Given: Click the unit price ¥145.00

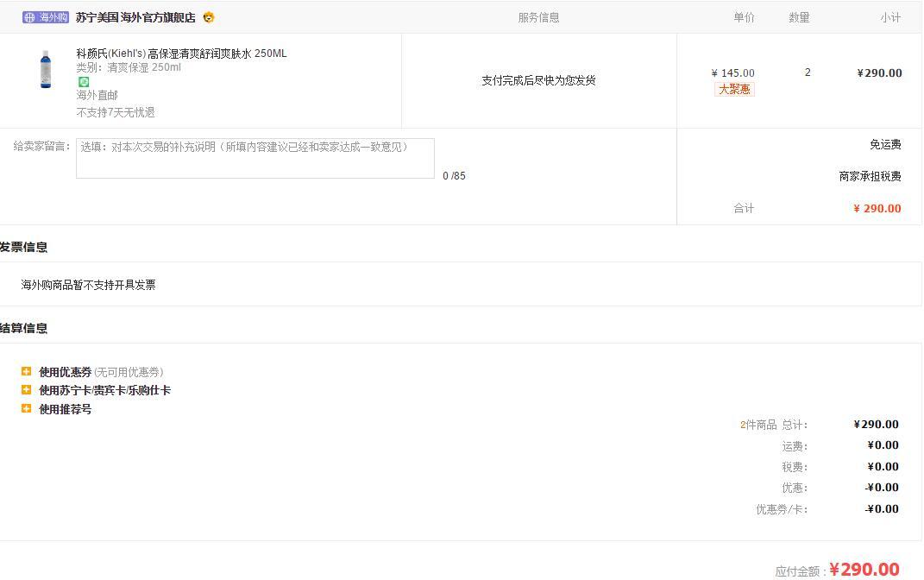Looking at the screenshot, I should (x=733, y=73).
